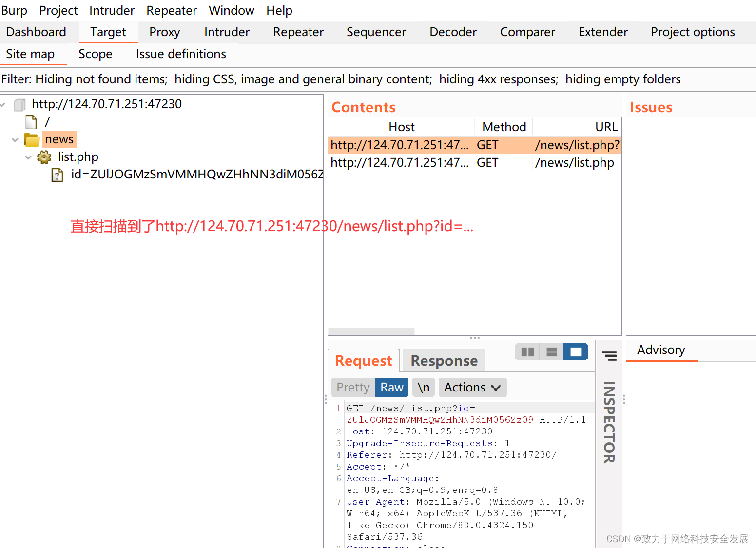Open the Issue definitions sub-tab

[181, 54]
